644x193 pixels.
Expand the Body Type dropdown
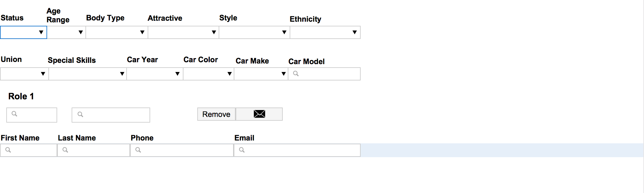[117, 32]
